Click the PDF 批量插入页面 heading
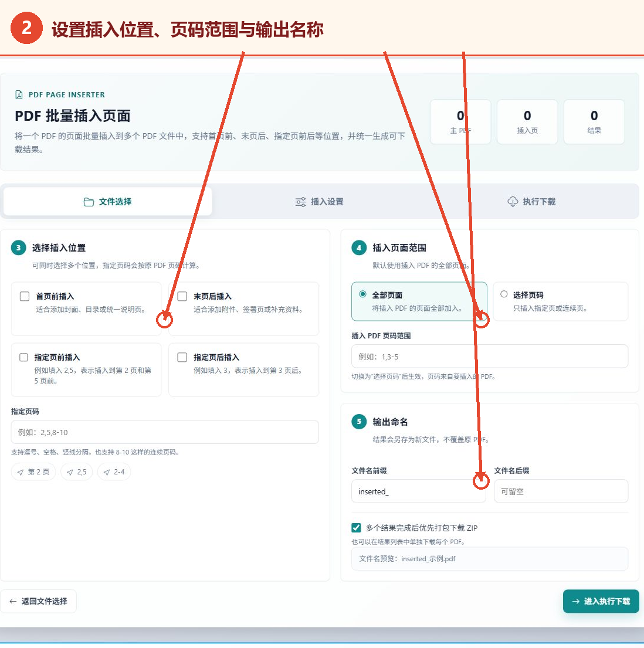Screen dimensions: 644x648 [73, 116]
